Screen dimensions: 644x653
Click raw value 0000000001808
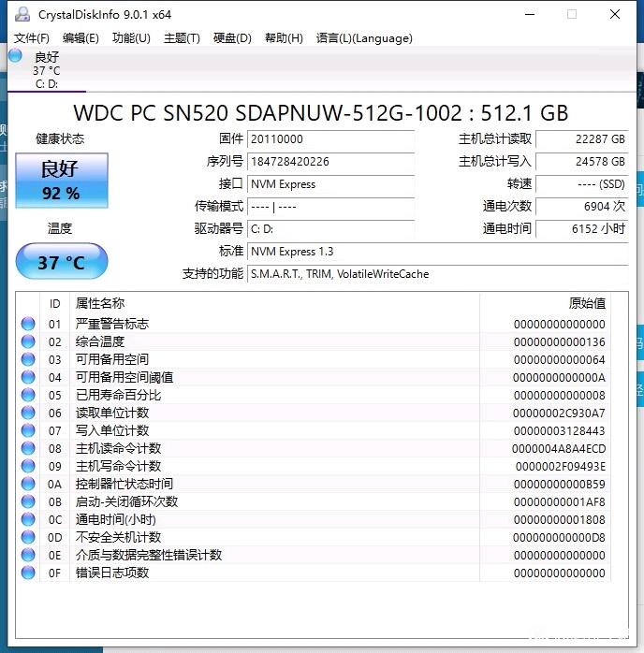point(559,520)
